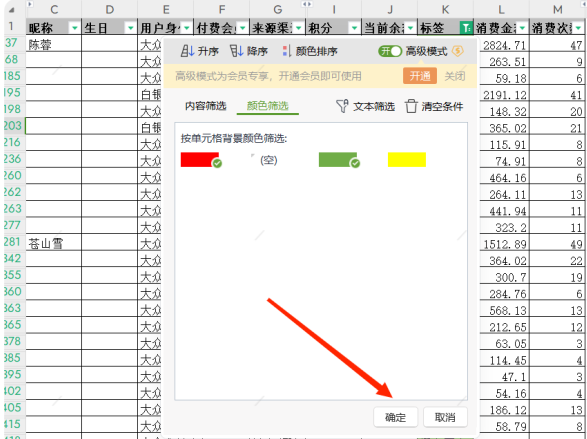Image resolution: width=587 pixels, height=439 pixels.
Task: Toggle the 高级模式 switch off
Action: tap(390, 51)
